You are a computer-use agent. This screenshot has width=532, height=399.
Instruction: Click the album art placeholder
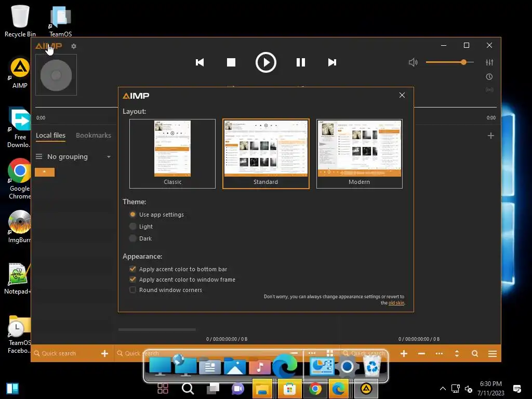pyautogui.click(x=56, y=75)
